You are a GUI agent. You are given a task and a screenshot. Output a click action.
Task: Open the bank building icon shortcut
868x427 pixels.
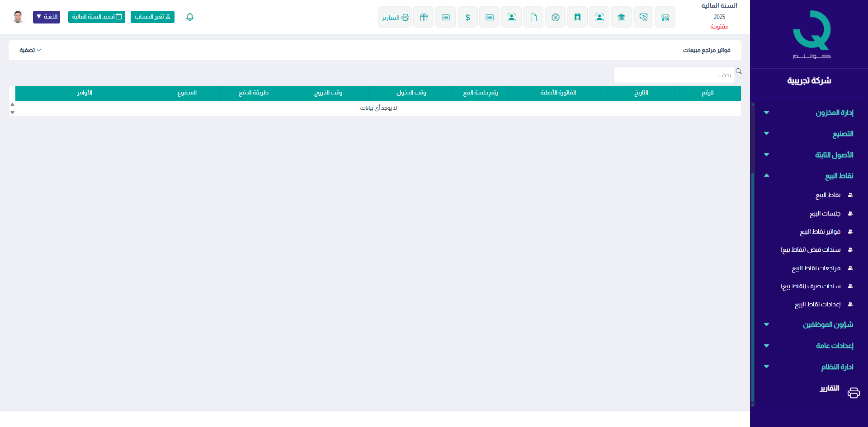pyautogui.click(x=621, y=18)
